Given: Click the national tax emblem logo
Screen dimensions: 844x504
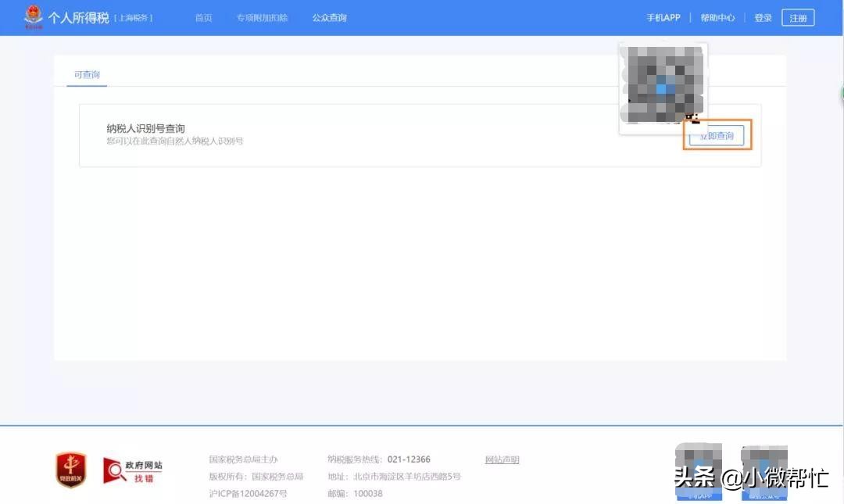Looking at the screenshot, I should 33,16.
